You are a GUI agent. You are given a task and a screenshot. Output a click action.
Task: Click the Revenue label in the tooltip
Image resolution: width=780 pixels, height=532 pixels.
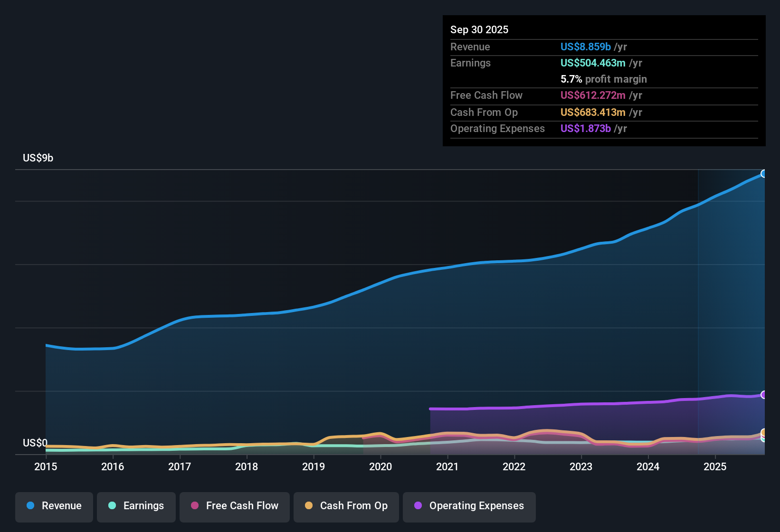click(x=470, y=47)
